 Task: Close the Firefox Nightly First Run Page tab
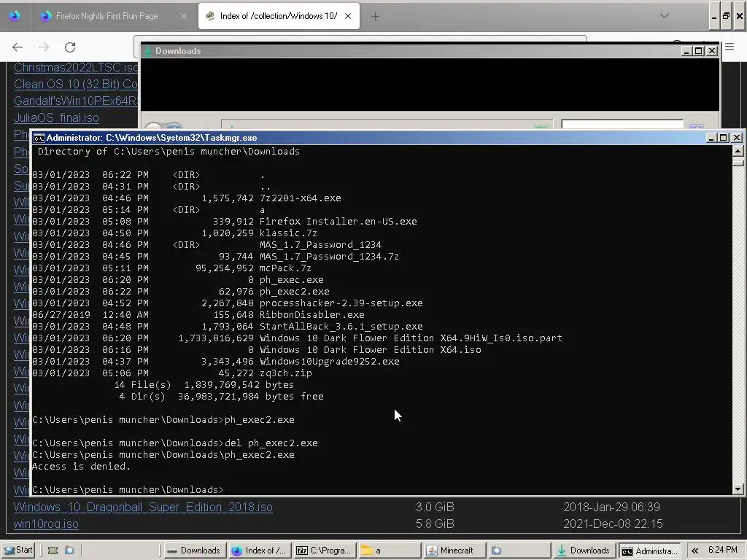[183, 16]
